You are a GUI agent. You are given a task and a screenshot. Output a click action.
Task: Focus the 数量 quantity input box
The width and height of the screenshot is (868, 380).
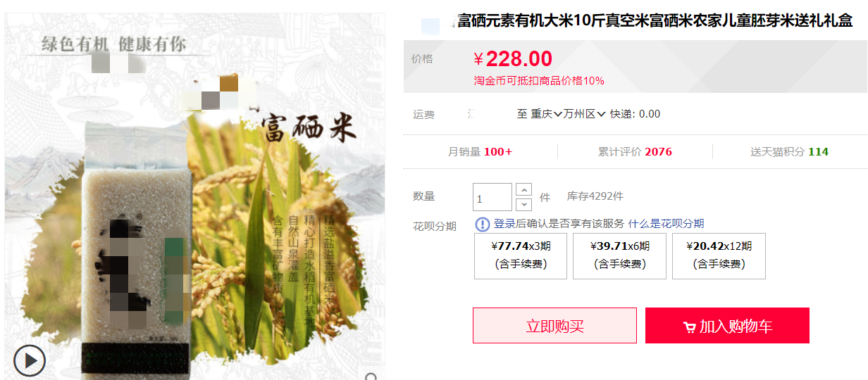click(x=492, y=197)
